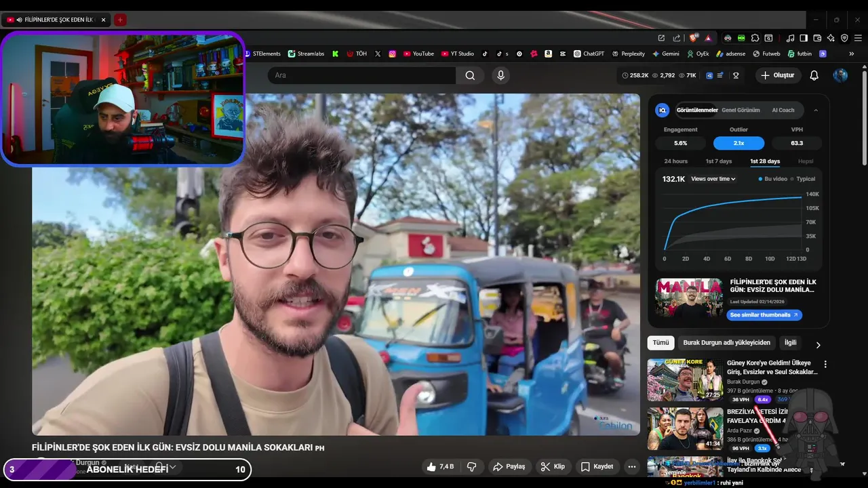
Task: Select the Görüntülenmeler tab
Action: pyautogui.click(x=697, y=110)
